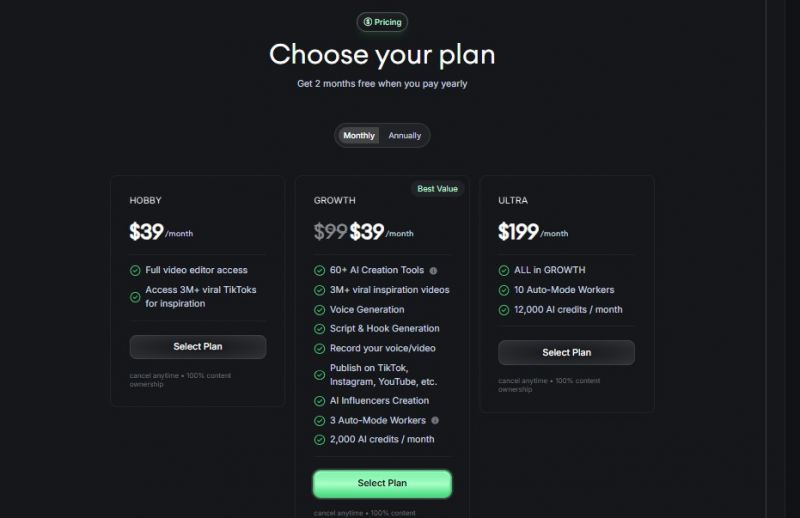Click the $199 Ultra price
Screen dimensions: 800x518
tap(518, 232)
